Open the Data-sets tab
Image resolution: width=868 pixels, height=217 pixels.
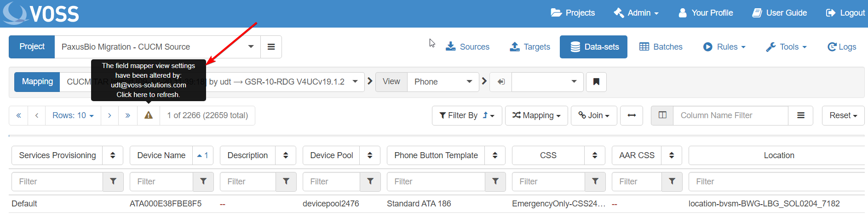pos(593,47)
